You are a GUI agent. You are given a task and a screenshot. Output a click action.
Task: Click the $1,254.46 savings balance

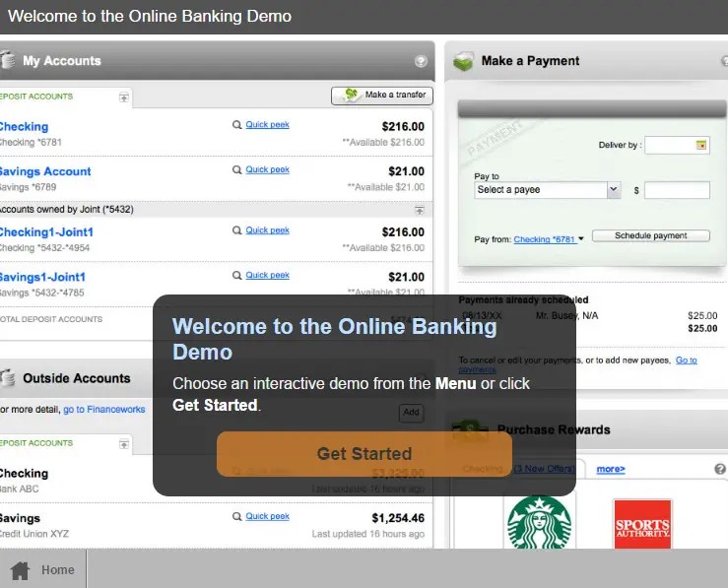pyautogui.click(x=398, y=518)
